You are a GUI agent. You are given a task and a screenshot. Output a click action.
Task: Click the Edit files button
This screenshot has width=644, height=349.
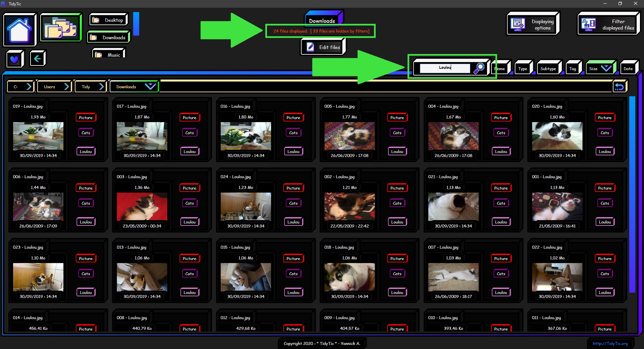pos(323,47)
